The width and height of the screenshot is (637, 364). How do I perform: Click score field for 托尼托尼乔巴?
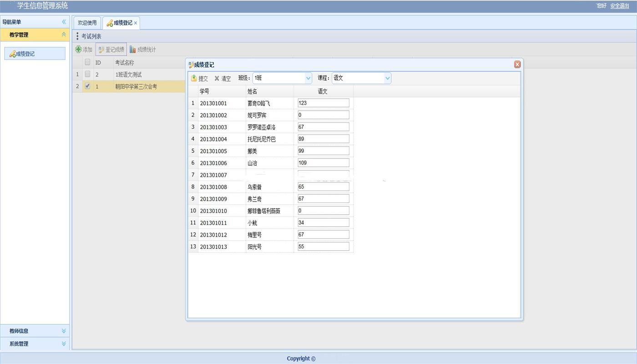coord(324,139)
